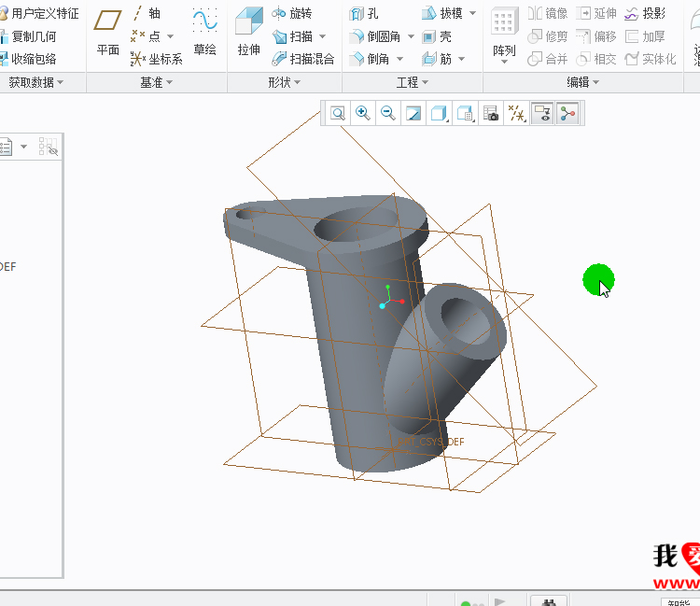The width and height of the screenshot is (700, 606).
Task: Toggle model tree show/hide icon
Action: pyautogui.click(x=48, y=146)
